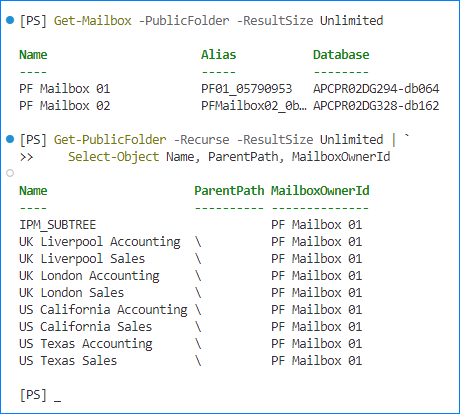Click database APCPR02DG294-db064

376,89
